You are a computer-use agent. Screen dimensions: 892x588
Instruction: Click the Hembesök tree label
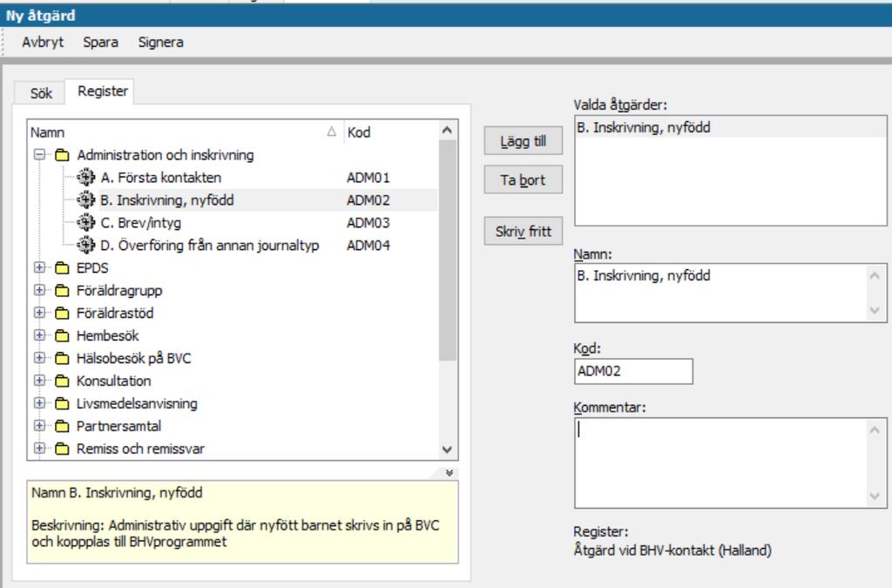point(107,335)
